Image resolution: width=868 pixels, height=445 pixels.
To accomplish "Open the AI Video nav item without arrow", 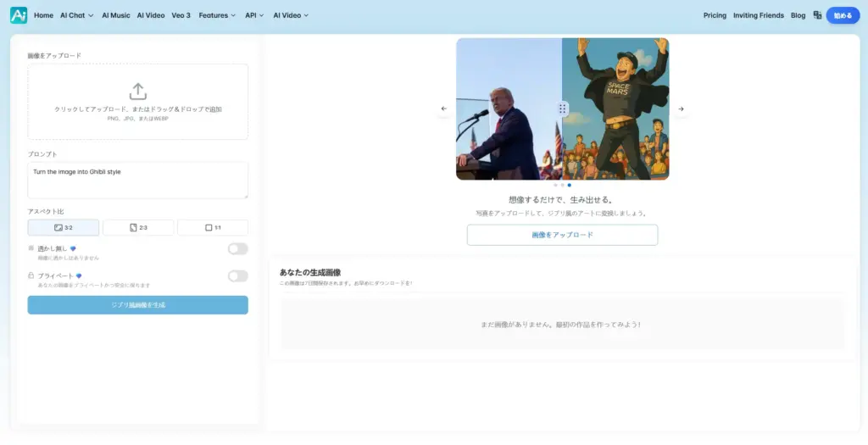I will (x=151, y=15).
